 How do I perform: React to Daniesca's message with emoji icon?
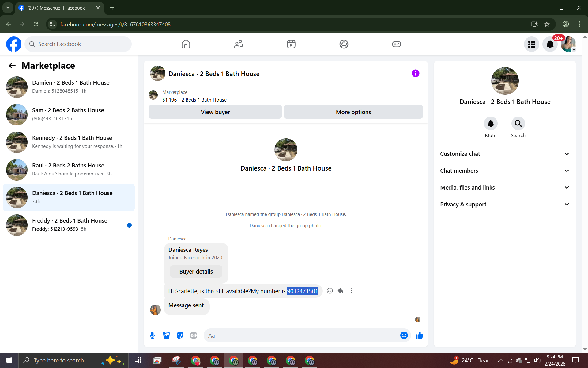click(x=330, y=291)
